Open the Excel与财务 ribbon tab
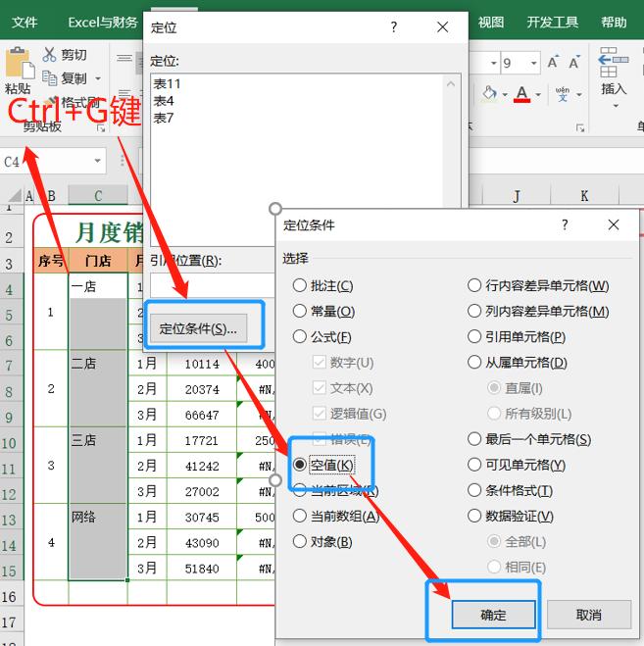 pyautogui.click(x=103, y=23)
